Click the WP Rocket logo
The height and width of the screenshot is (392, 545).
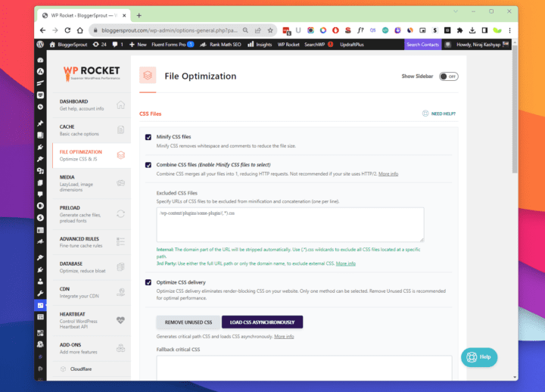click(92, 73)
